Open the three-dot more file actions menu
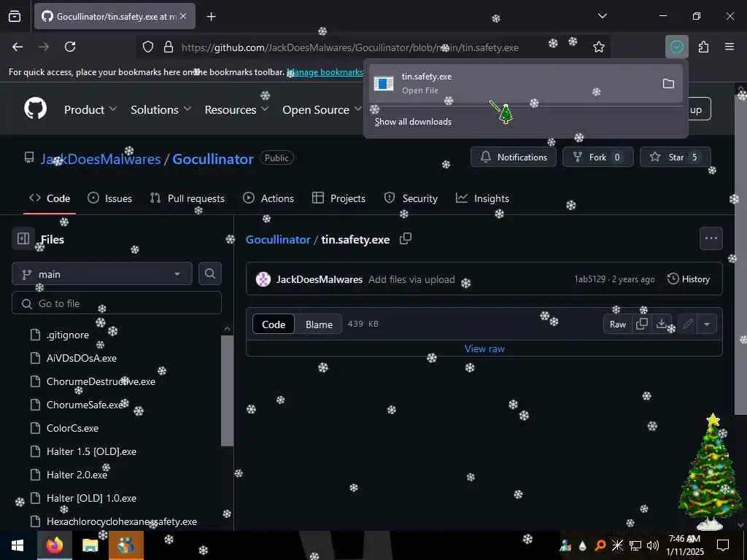Viewport: 747px width, 560px height. (x=711, y=238)
